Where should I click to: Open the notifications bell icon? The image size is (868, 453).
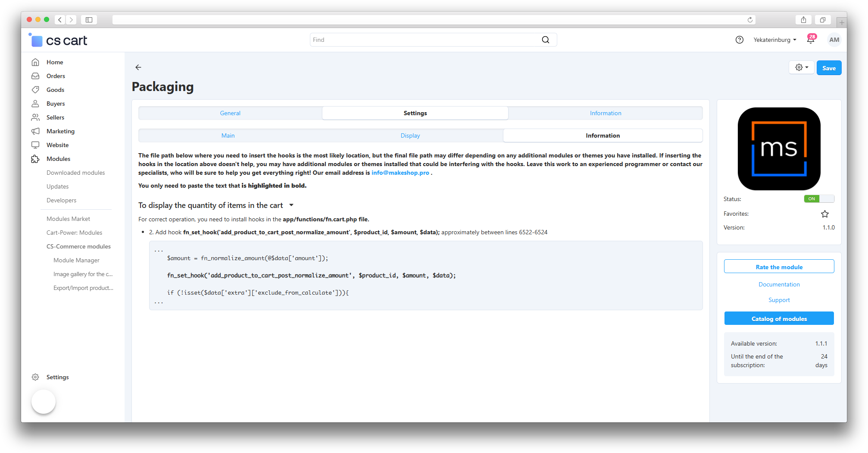pyautogui.click(x=811, y=40)
